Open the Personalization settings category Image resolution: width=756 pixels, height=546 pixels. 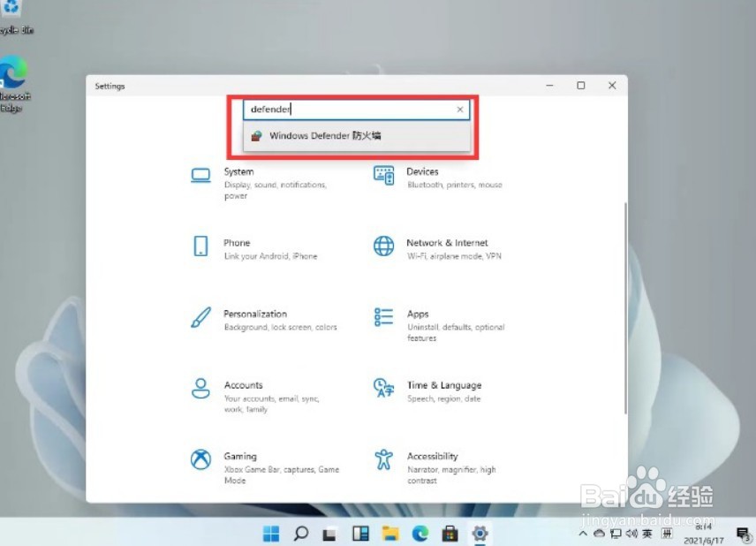click(x=263, y=320)
